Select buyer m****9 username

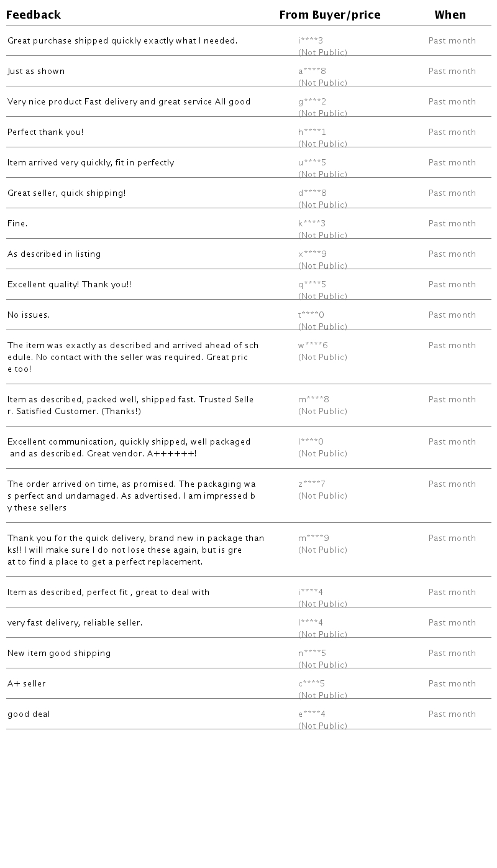click(x=314, y=538)
